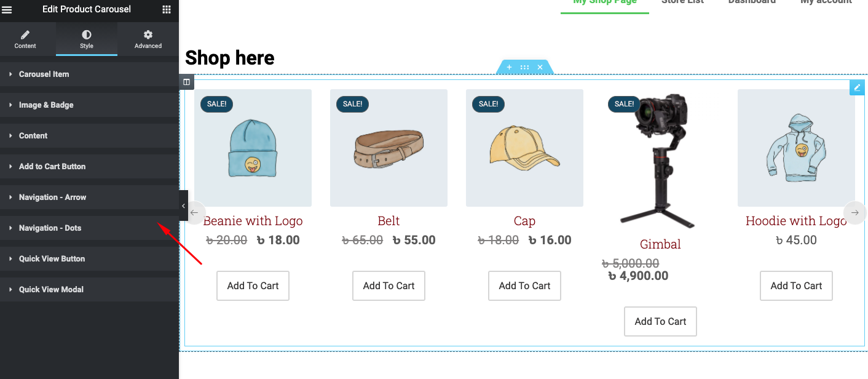Delete section with the X icon
Screen dimensions: 868x379
pos(540,67)
